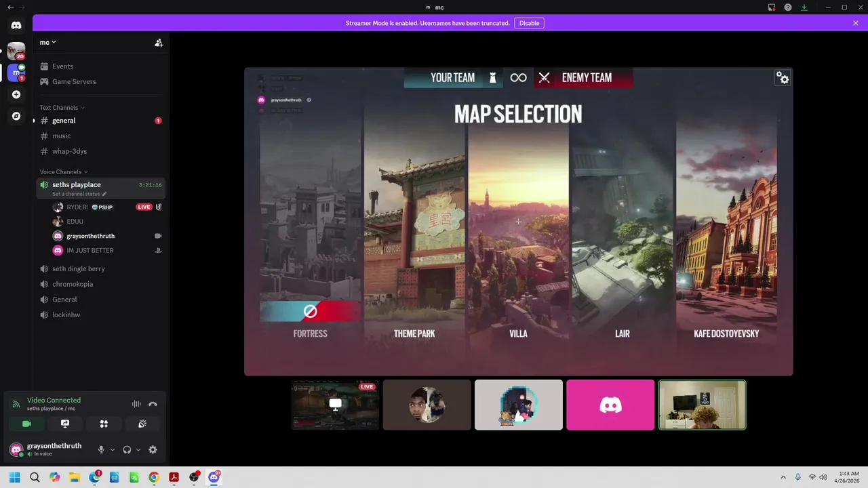The height and width of the screenshot is (488, 868).
Task: Show hidden system tray icons chevron
Action: pos(783,477)
